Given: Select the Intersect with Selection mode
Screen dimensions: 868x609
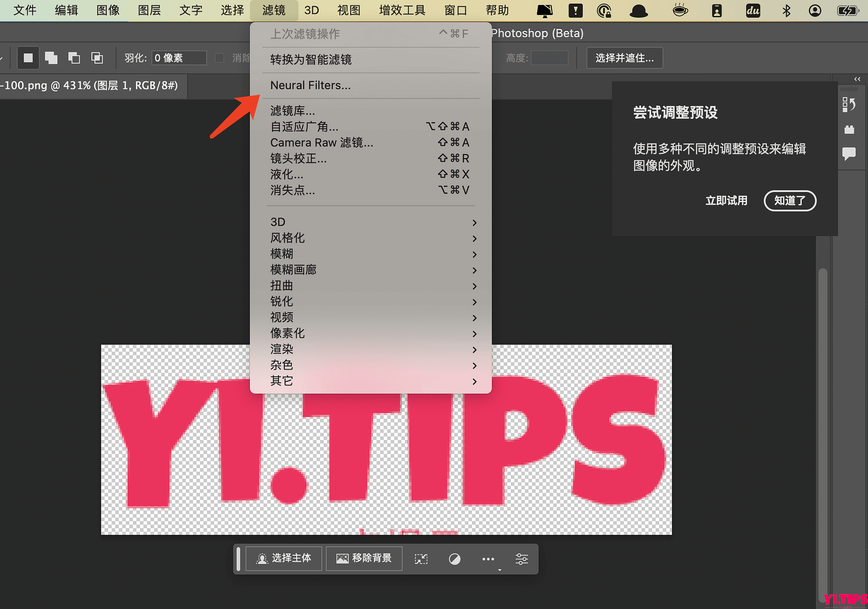Looking at the screenshot, I should (97, 58).
